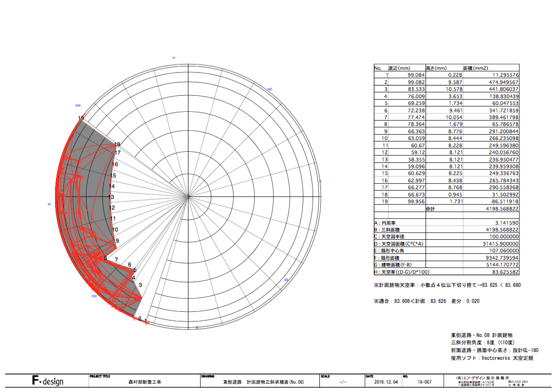Viewport: 555px width, 392px height.
Task: Select the SE compass direction label
Action: click(286, 280)
